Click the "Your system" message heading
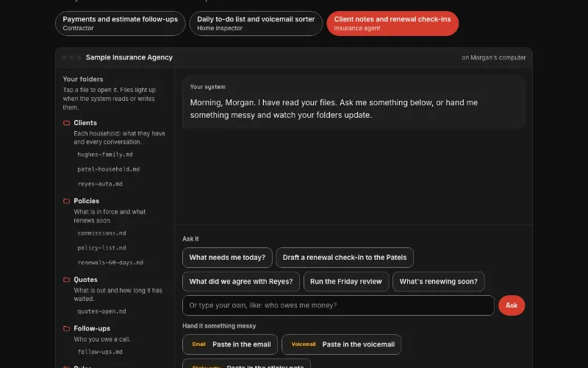The height and width of the screenshot is (368, 588). click(x=208, y=87)
